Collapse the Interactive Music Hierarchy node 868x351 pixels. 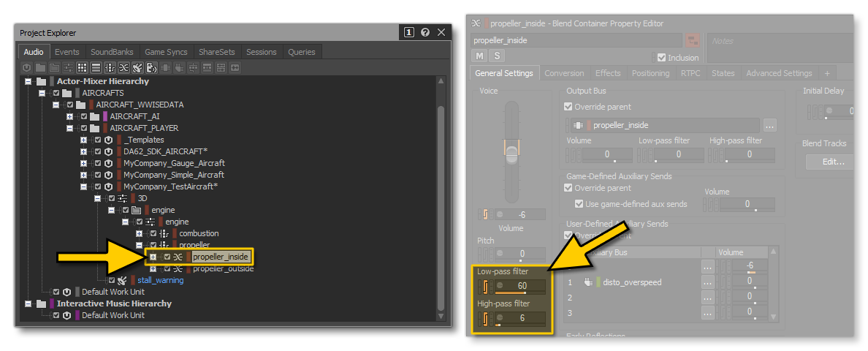[28, 303]
